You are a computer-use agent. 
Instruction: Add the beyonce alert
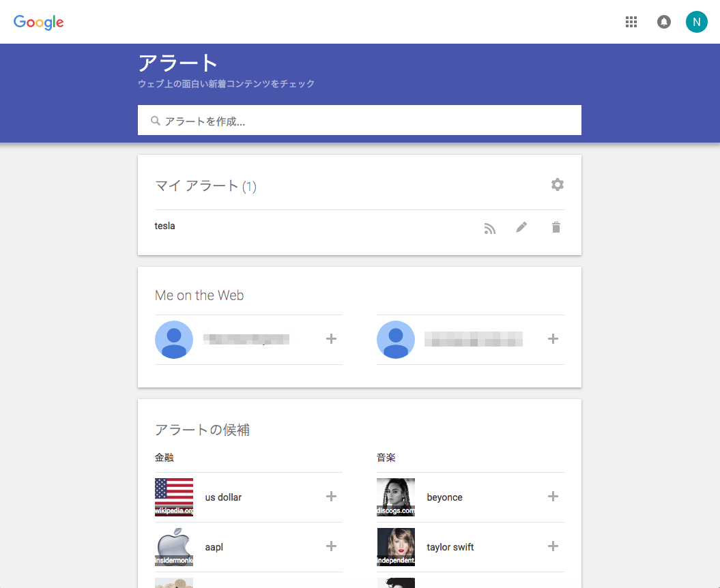click(x=553, y=496)
